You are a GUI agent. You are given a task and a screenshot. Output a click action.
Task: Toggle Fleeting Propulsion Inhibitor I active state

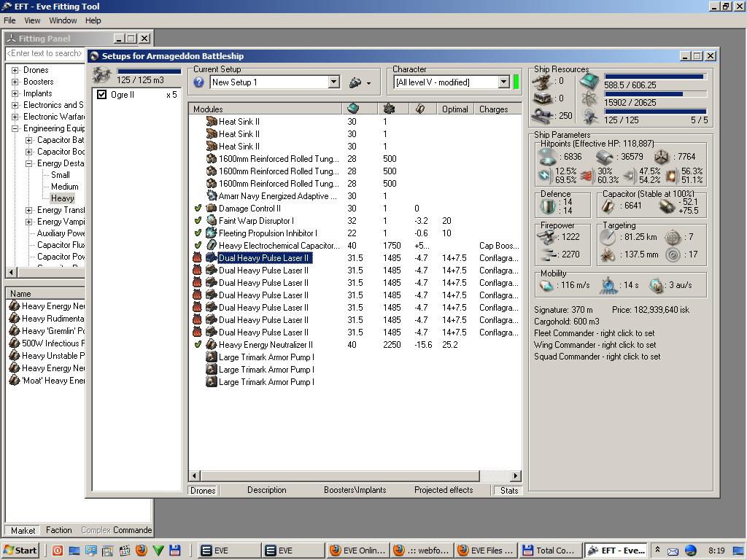[198, 233]
